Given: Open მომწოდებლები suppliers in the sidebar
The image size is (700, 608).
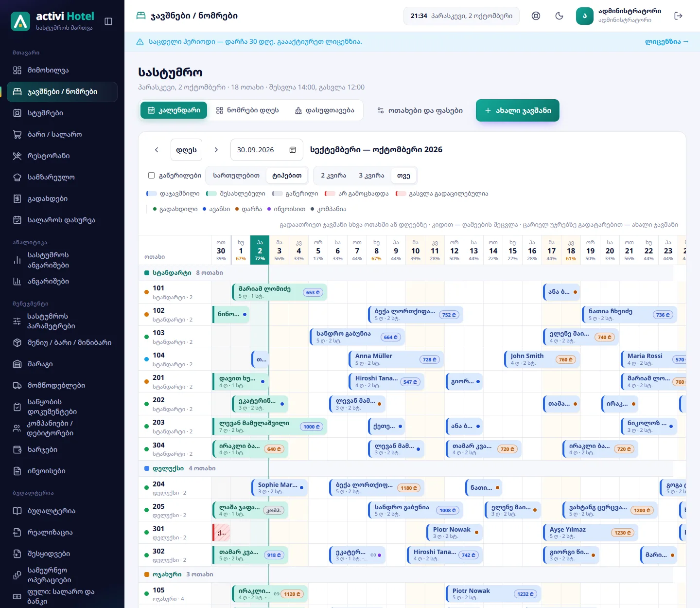Looking at the screenshot, I should (x=62, y=385).
